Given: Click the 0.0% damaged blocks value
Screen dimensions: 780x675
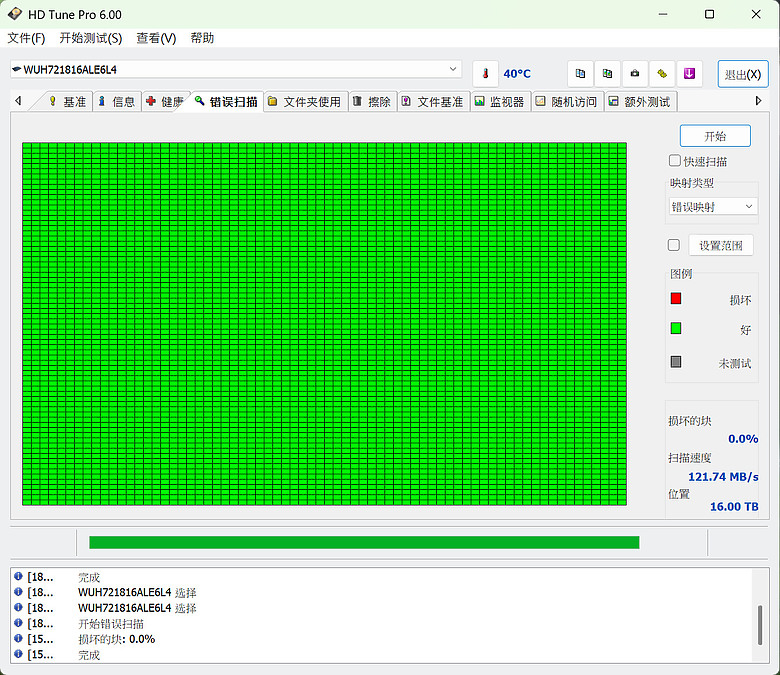Looking at the screenshot, I should [x=743, y=439].
